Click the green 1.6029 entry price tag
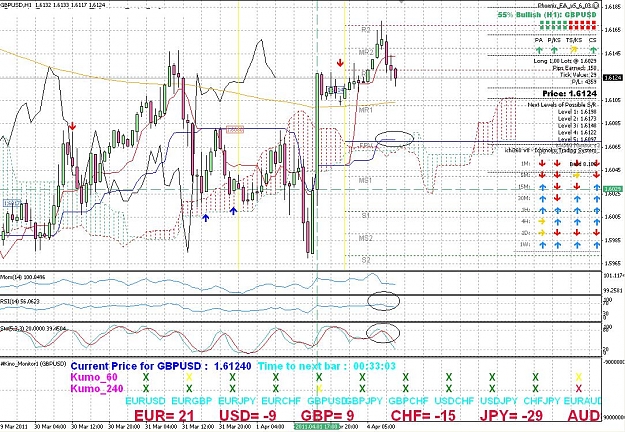 point(613,189)
